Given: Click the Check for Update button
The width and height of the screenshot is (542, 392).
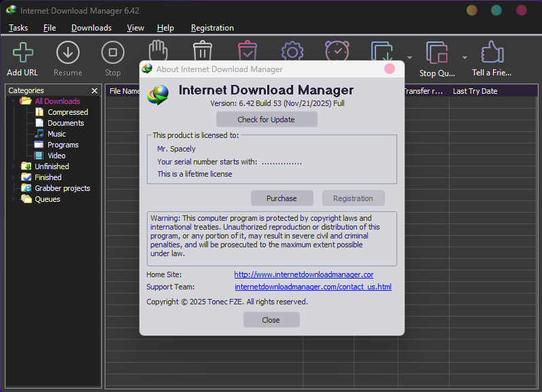Looking at the screenshot, I should coord(267,120).
